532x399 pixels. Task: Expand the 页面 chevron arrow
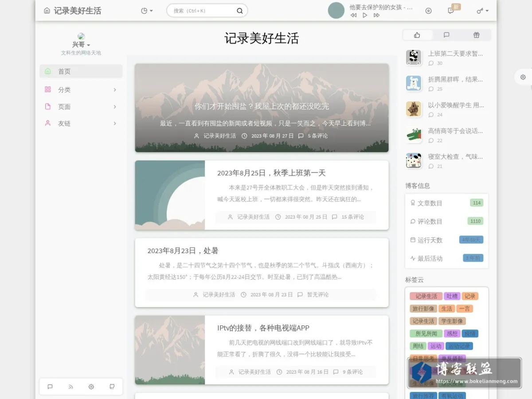(115, 107)
